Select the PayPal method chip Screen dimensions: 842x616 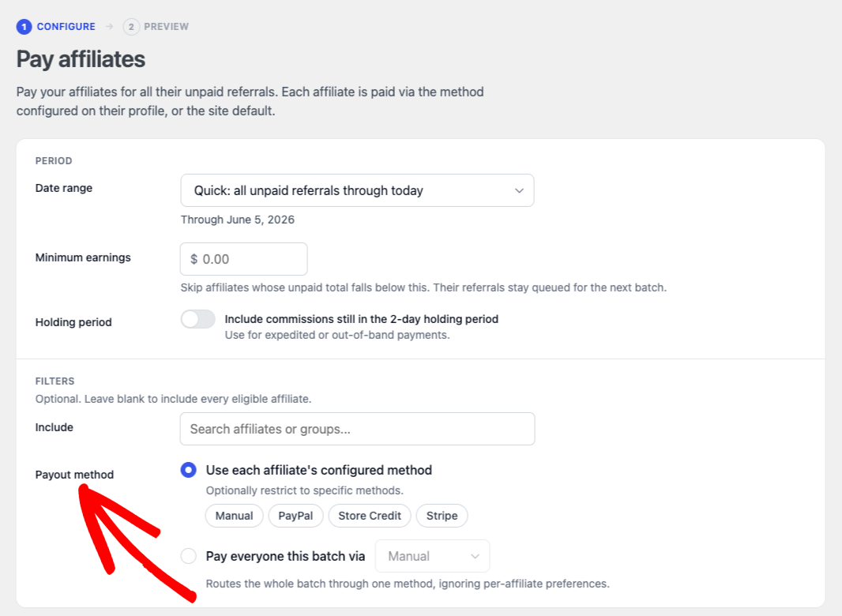295,516
